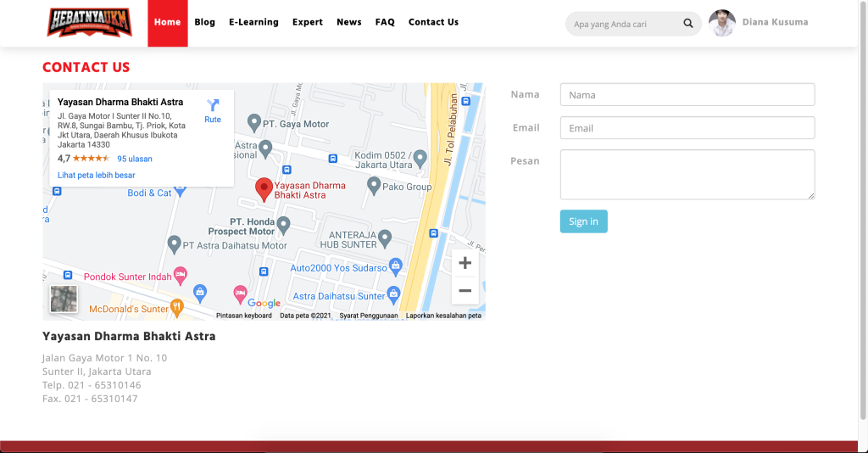This screenshot has width=868, height=453.
Task: Click the Google logo on the map
Action: click(264, 303)
